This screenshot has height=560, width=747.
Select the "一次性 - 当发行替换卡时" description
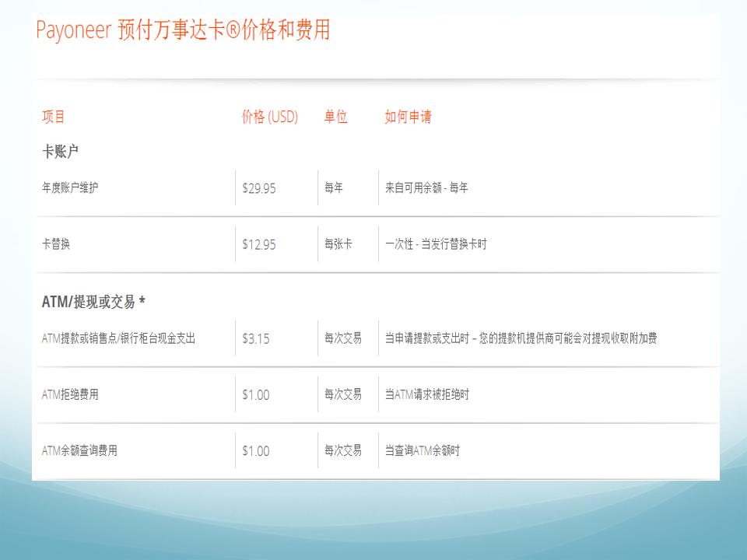436,243
